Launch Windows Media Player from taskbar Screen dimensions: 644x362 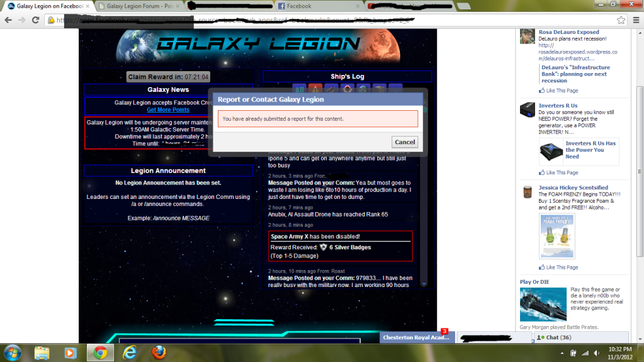click(71, 353)
